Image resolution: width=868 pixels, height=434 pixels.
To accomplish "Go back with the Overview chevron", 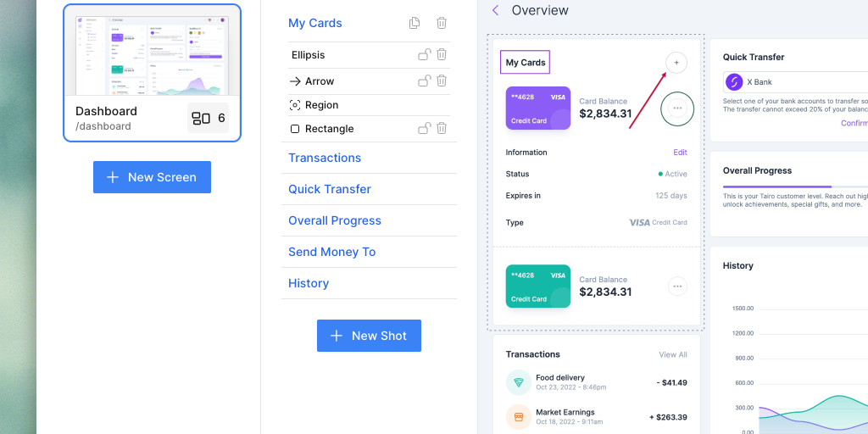I will pos(496,11).
